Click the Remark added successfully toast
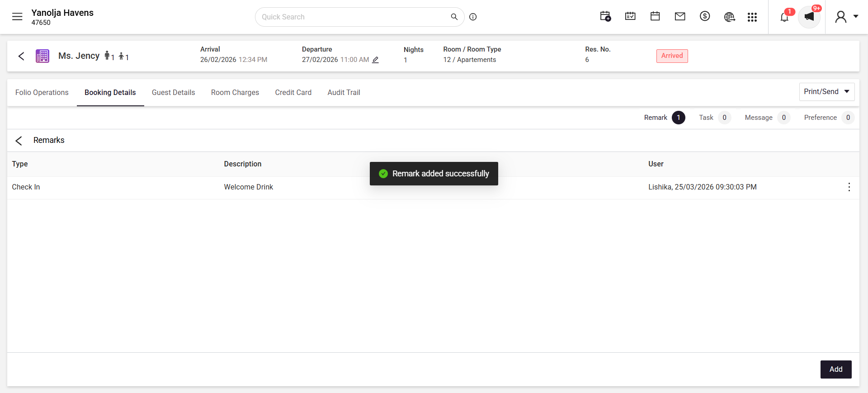The width and height of the screenshot is (868, 393). (434, 174)
